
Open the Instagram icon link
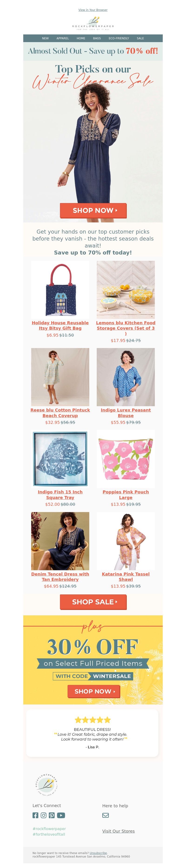pos(43,815)
